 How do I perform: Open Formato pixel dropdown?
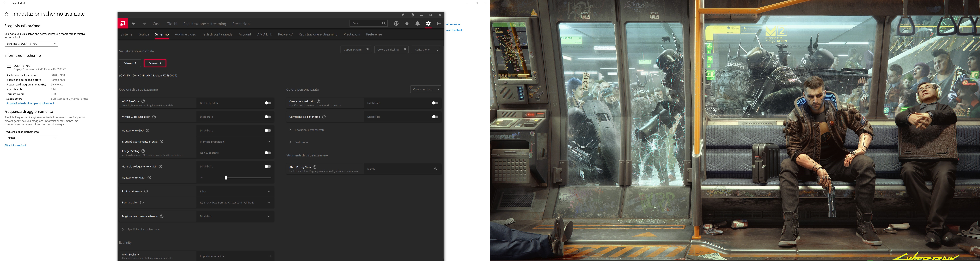235,202
